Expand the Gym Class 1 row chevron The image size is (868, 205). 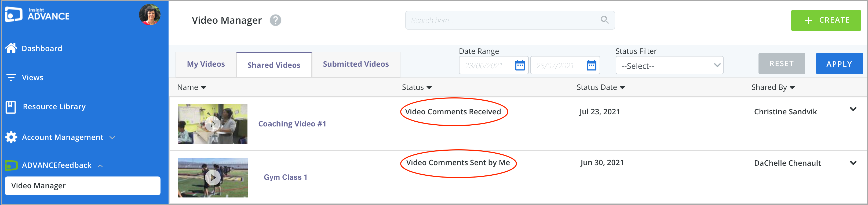coord(853,163)
